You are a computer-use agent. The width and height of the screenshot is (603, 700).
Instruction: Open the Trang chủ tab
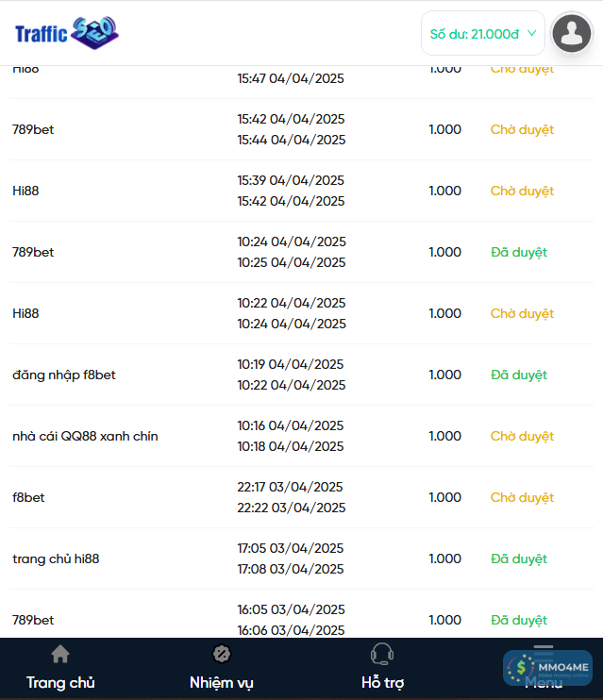(60, 682)
